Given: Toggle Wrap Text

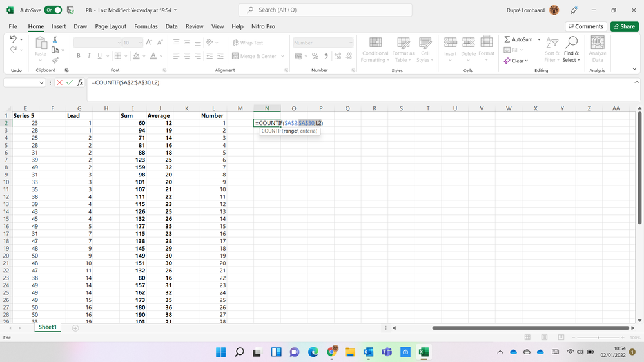Looking at the screenshot, I should (x=248, y=43).
